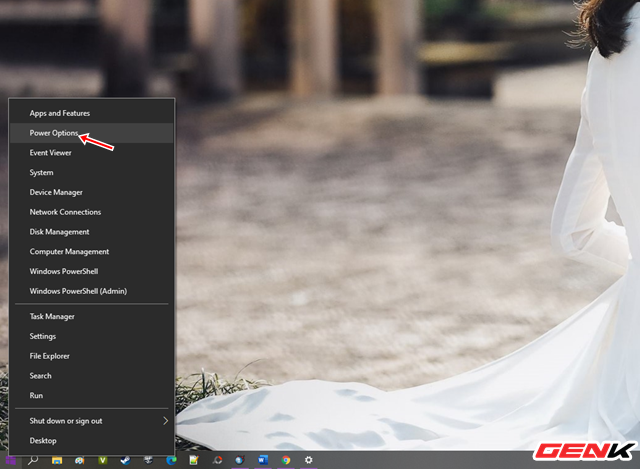Viewport: 640px width, 469px height.
Task: Open Microsoft Word from the taskbar
Action: (x=264, y=461)
